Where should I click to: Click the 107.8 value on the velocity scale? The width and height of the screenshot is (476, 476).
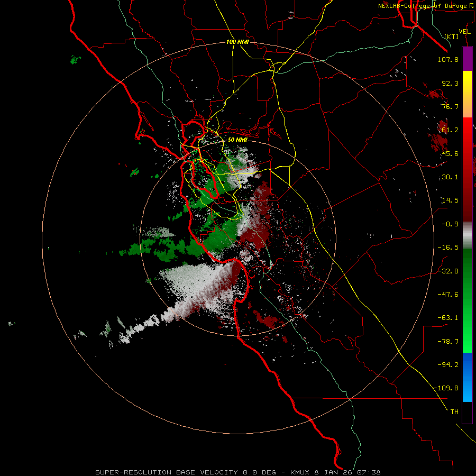(448, 59)
